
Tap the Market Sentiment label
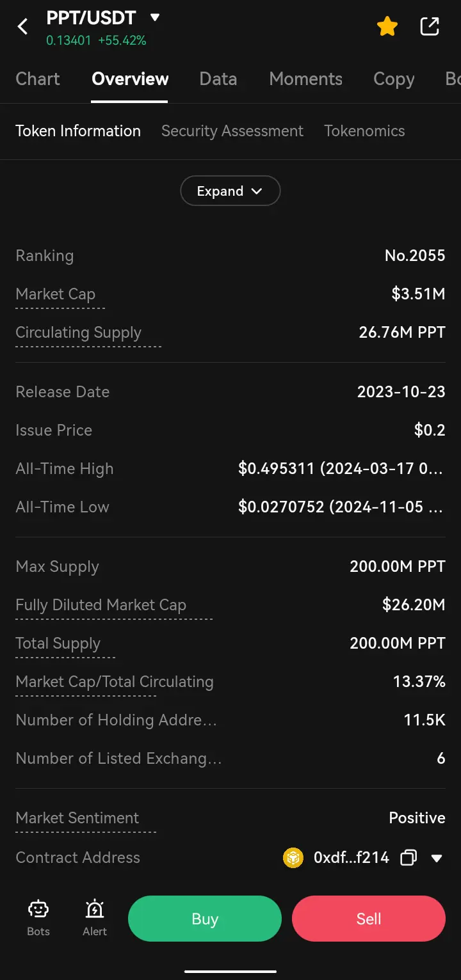[x=77, y=818]
